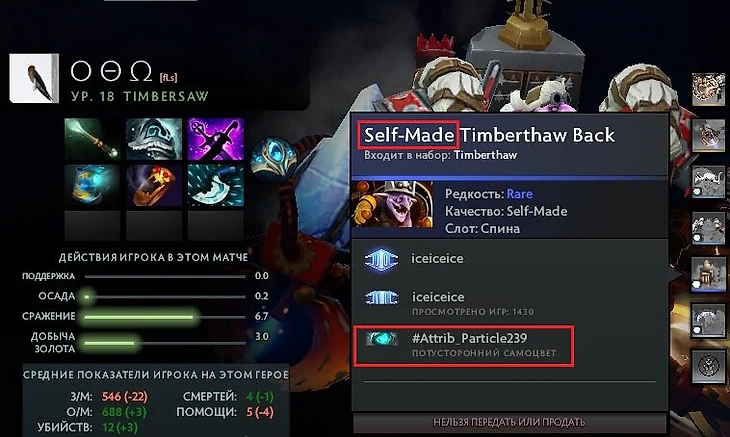The image size is (730, 437).
Task: Click the Fighting stat progress bar
Action: tap(165, 317)
